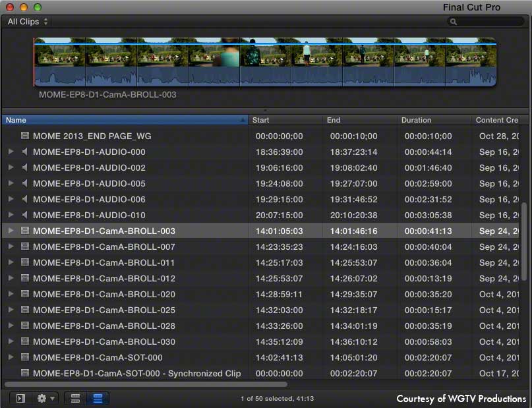The height and width of the screenshot is (408, 532).
Task: Click speaker icon for MOME-EP8-D1-AUDIO-000
Action: (24, 152)
